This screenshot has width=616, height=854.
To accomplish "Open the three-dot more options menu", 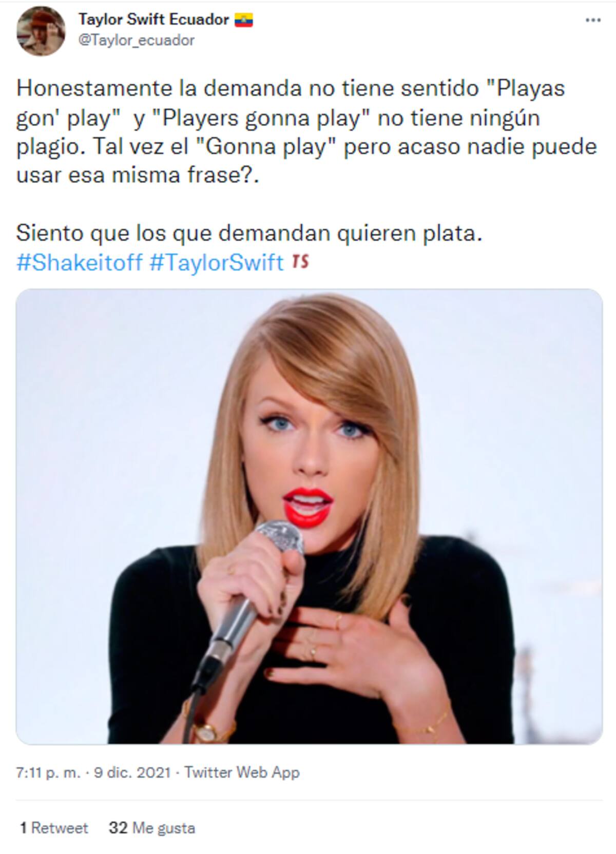I will (593, 21).
